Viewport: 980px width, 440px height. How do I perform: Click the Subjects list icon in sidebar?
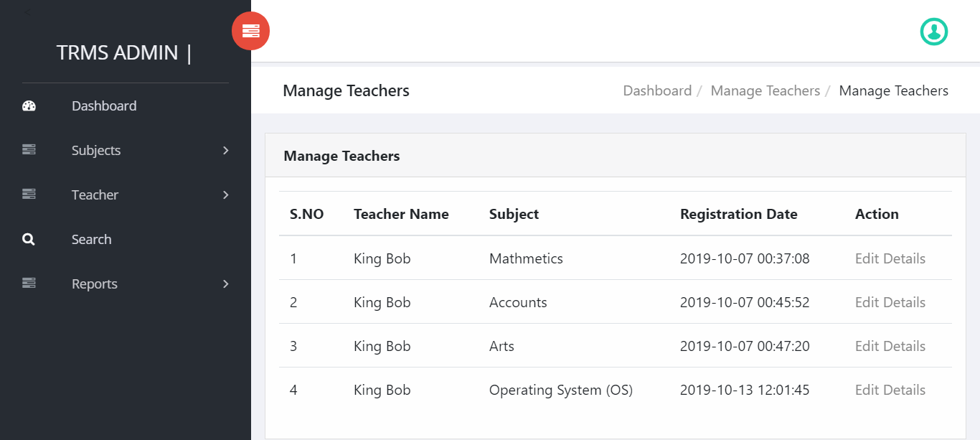[29, 150]
